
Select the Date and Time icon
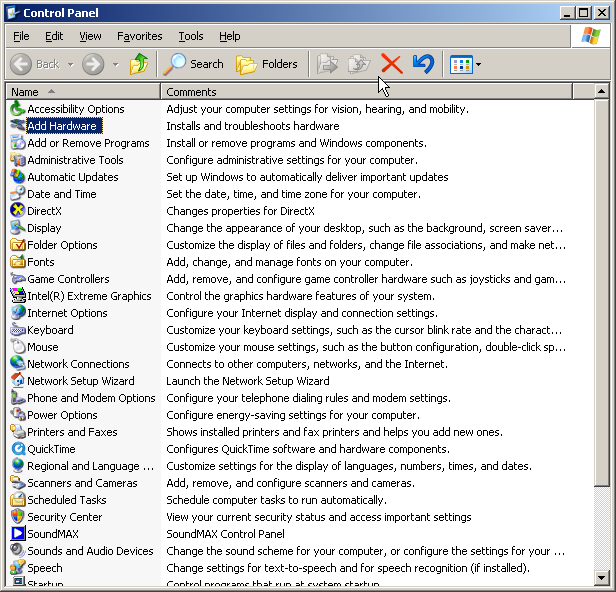(x=17, y=194)
